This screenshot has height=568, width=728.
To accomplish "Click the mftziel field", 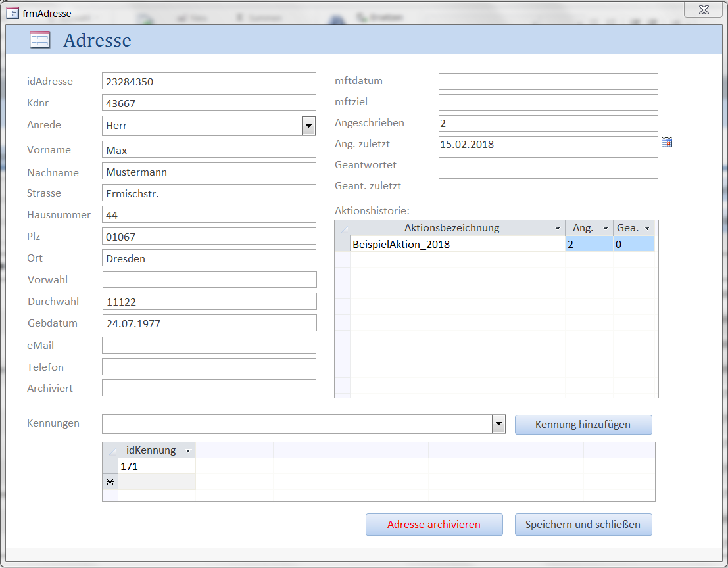I will point(548,103).
